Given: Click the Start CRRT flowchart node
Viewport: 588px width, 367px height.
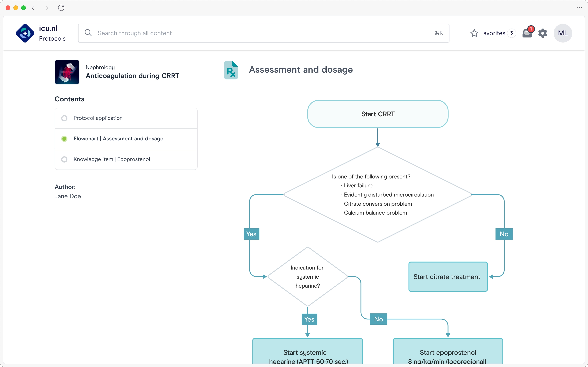Looking at the screenshot, I should tap(378, 114).
